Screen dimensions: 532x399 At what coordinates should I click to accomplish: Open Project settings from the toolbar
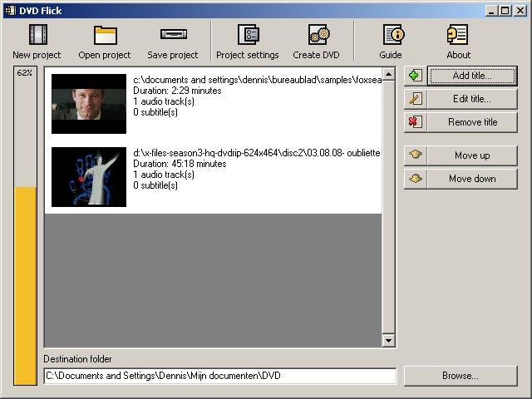[248, 35]
